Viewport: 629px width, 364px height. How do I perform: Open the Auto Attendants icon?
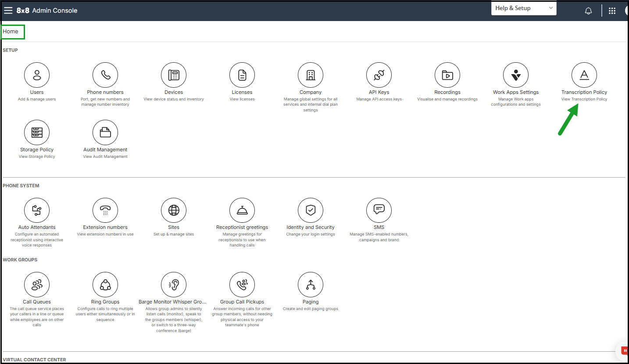tap(37, 210)
